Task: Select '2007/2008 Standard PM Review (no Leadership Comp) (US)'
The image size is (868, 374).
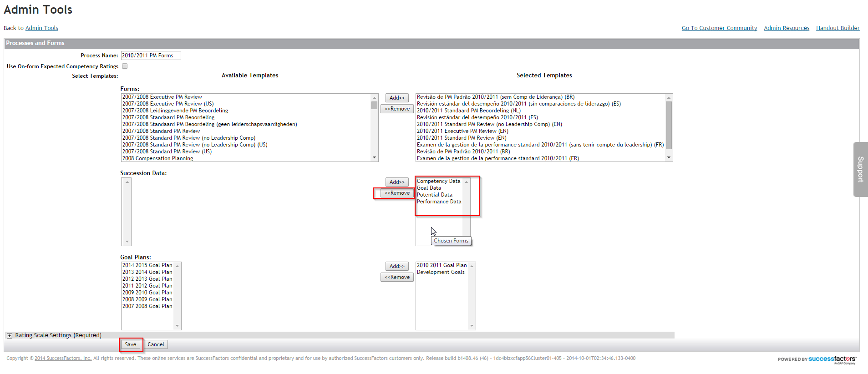Action: pyautogui.click(x=246, y=145)
